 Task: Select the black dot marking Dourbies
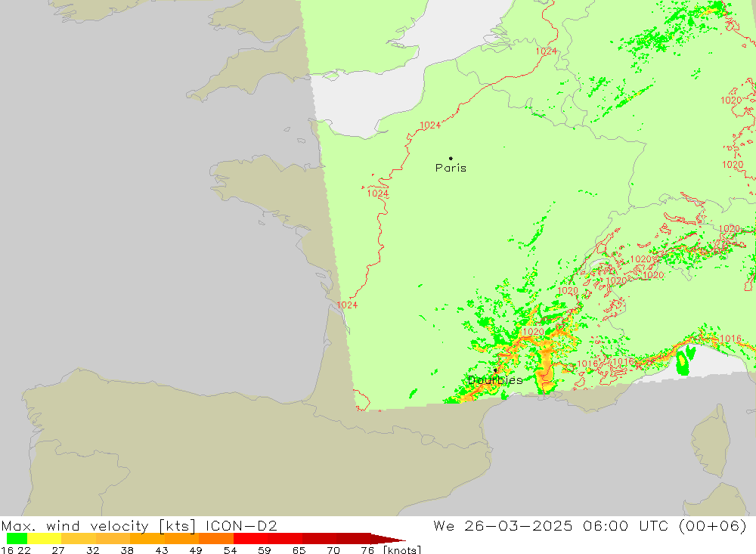(495, 370)
